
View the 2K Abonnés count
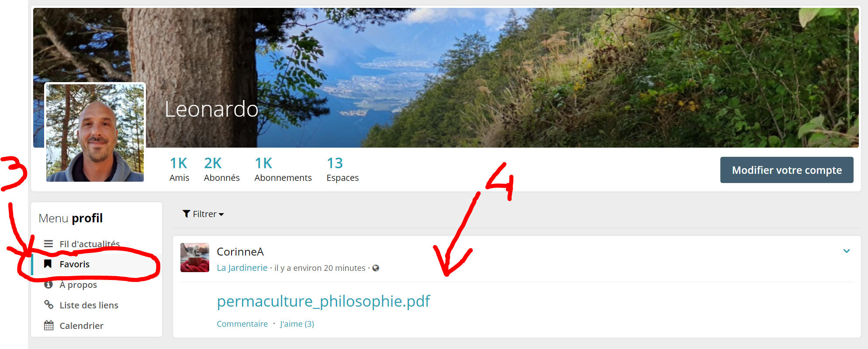click(x=221, y=169)
